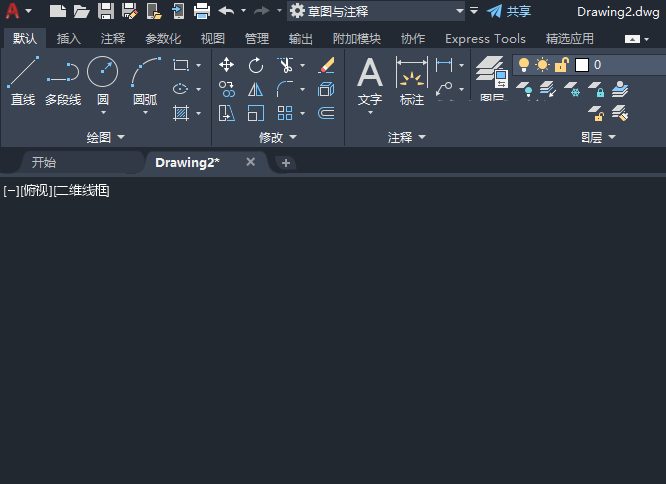The width and height of the screenshot is (666, 484).
Task: Click the Text (文字) tool
Action: 370,81
